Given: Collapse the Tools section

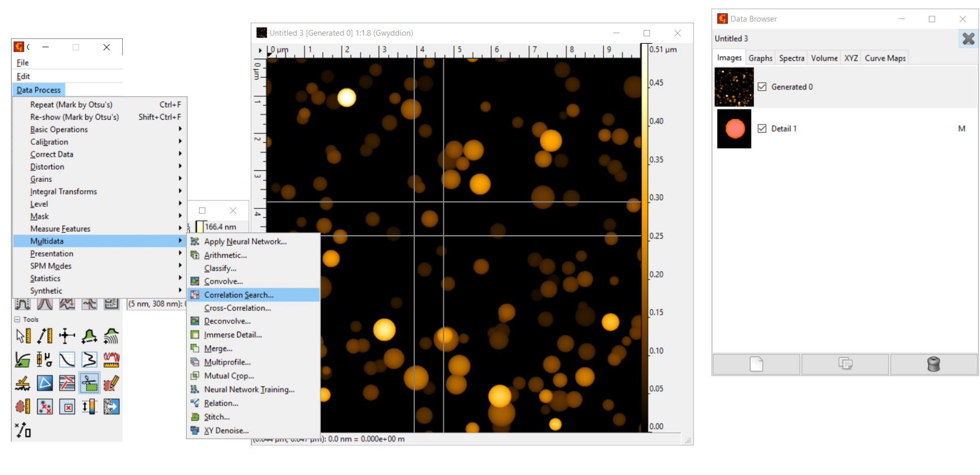Looking at the screenshot, I should [x=18, y=319].
